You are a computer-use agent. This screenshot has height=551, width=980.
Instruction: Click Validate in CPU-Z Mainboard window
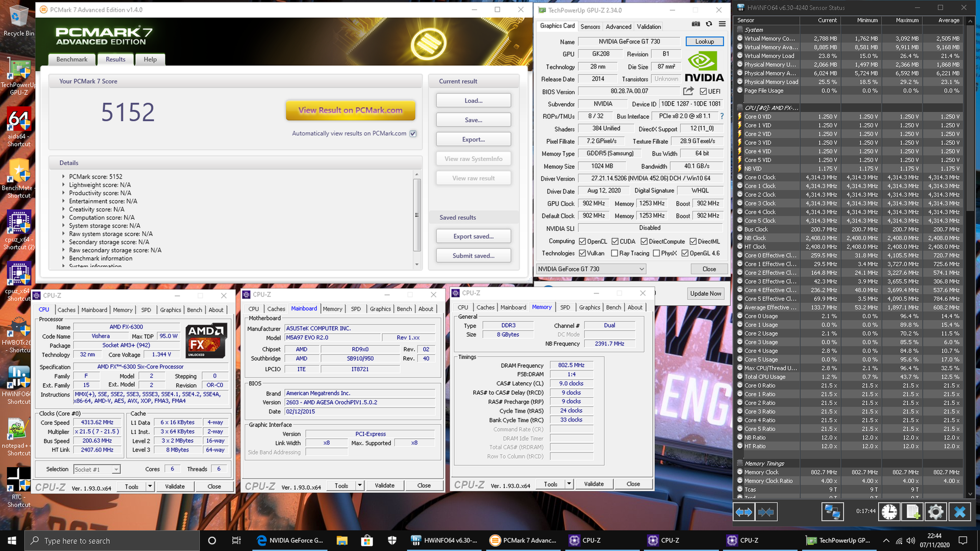pyautogui.click(x=384, y=485)
